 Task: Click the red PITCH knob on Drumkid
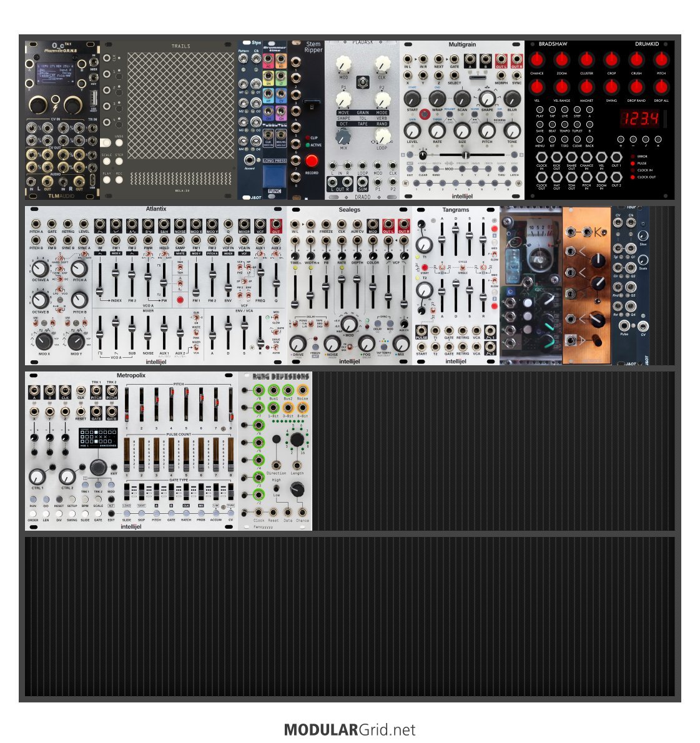(x=661, y=60)
